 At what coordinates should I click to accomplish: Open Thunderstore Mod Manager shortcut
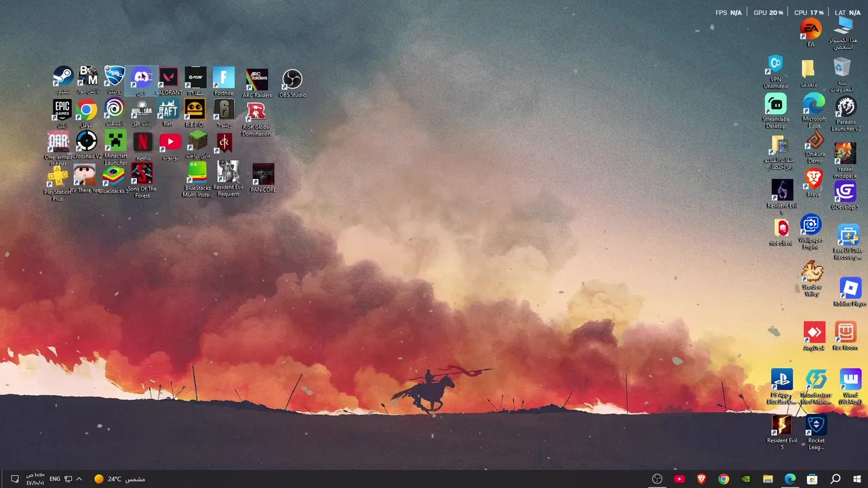[816, 387]
